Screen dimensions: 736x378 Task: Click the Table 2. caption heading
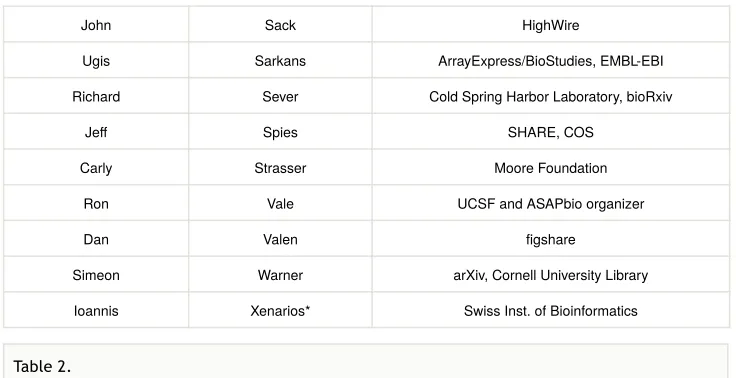(x=42, y=366)
